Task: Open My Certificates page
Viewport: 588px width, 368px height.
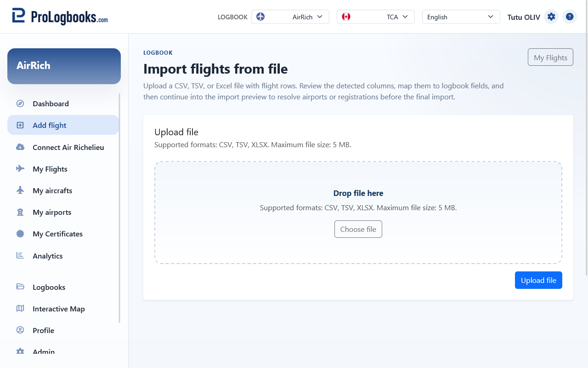Action: pyautogui.click(x=63, y=234)
